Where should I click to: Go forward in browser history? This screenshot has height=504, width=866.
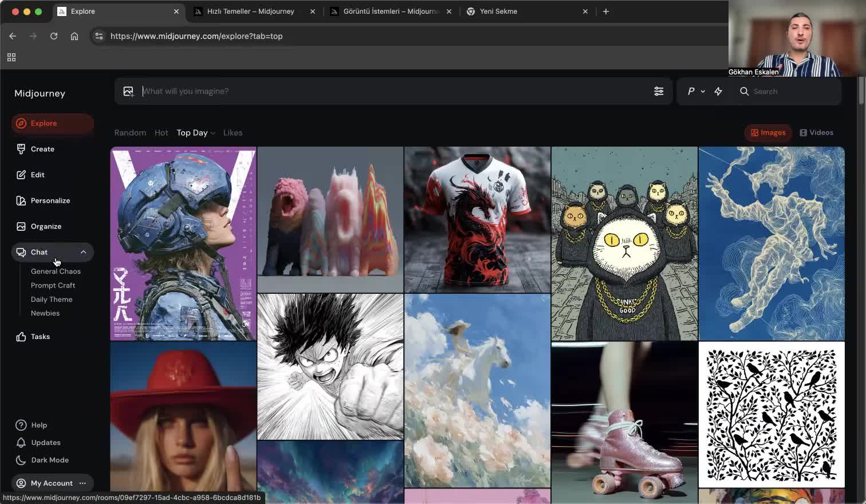pyautogui.click(x=33, y=36)
